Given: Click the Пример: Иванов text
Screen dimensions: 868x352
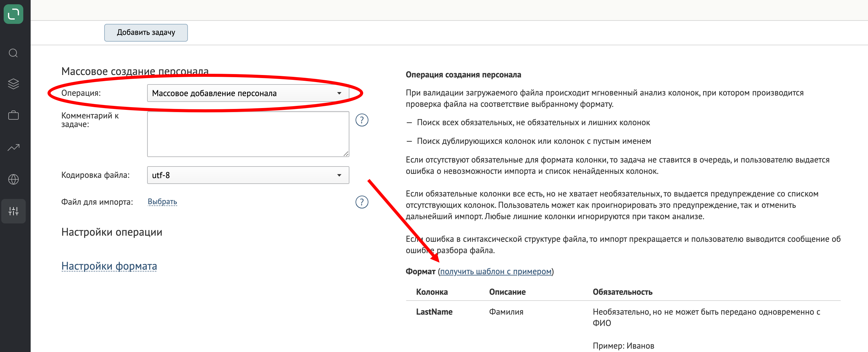Looking at the screenshot, I should (623, 346).
